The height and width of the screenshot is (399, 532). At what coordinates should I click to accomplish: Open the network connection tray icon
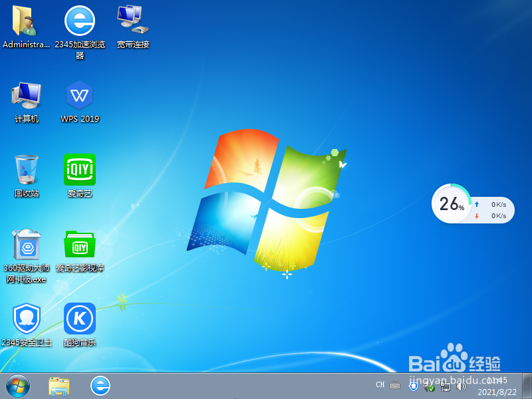[446, 386]
